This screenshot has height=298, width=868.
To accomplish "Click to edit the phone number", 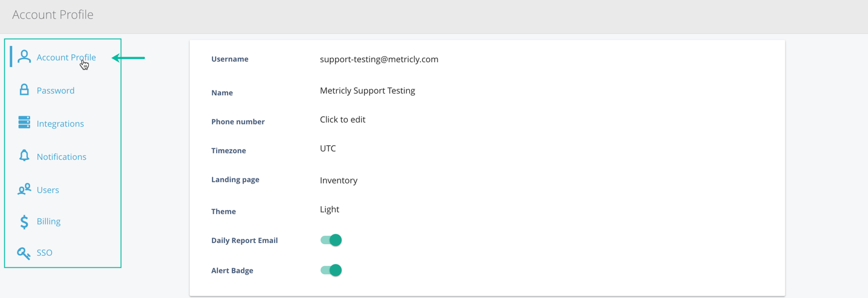I will [x=342, y=119].
